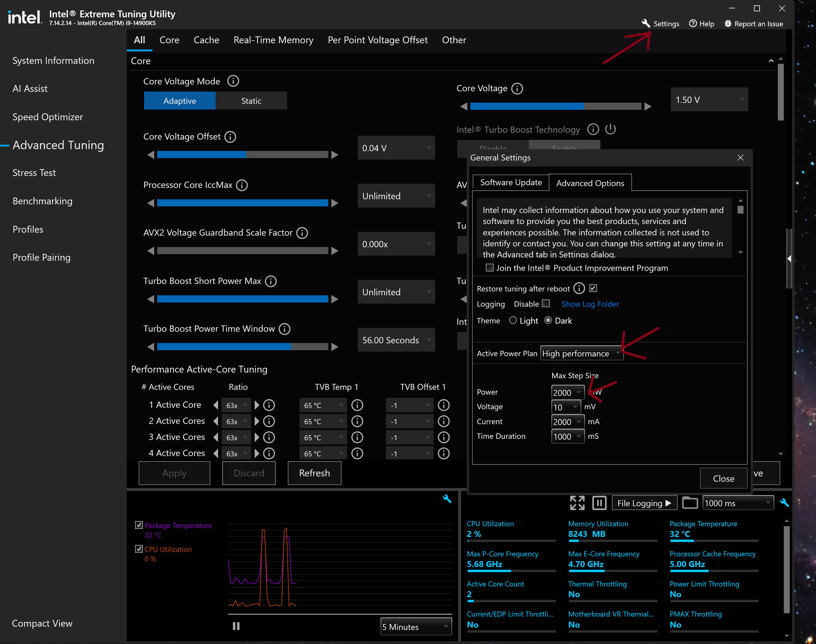Open the Benchmarking sidebar item
816x644 pixels.
click(x=42, y=201)
